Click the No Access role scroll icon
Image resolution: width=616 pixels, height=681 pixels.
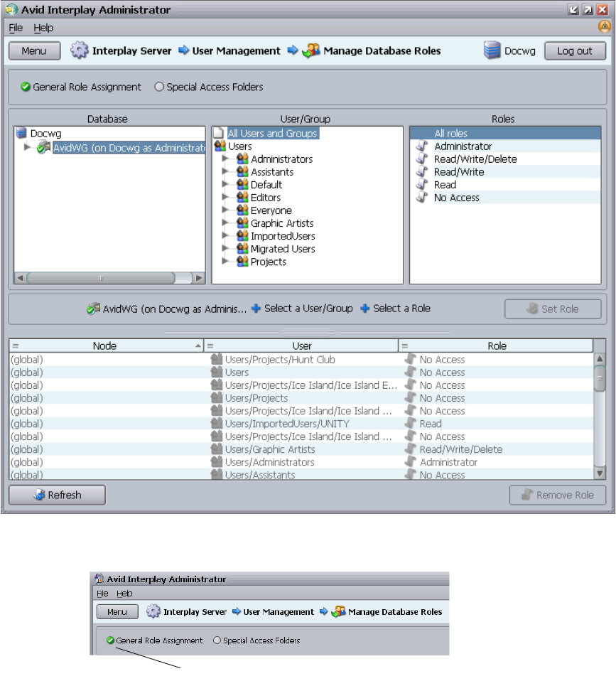pyautogui.click(x=421, y=197)
